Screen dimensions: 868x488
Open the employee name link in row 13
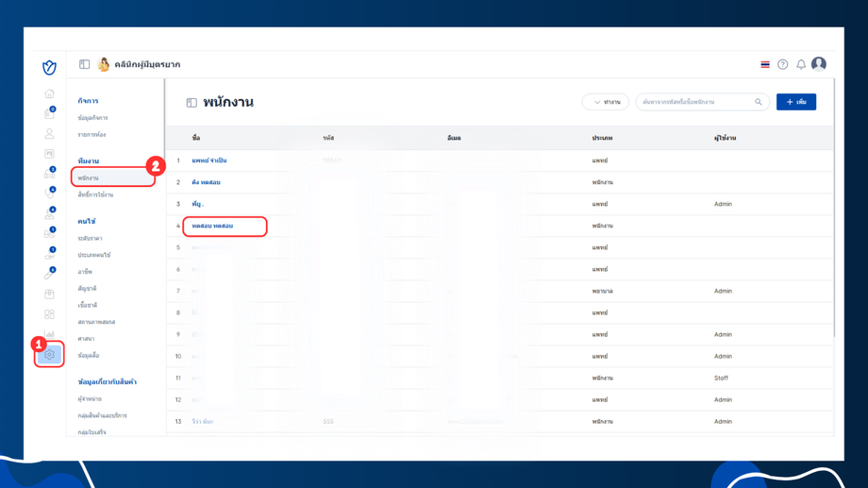[x=203, y=422]
